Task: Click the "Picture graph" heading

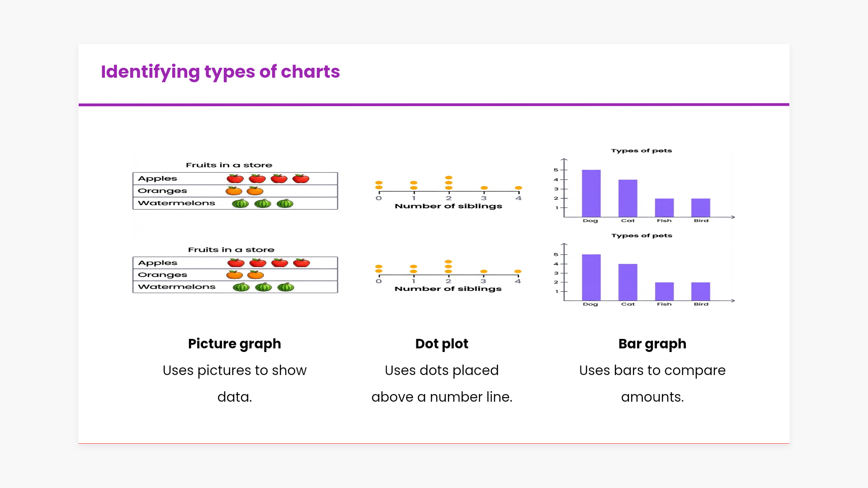Action: (x=235, y=344)
